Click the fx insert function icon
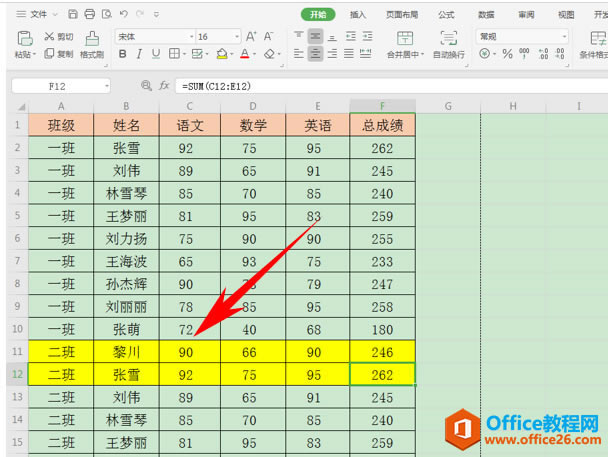 164,86
